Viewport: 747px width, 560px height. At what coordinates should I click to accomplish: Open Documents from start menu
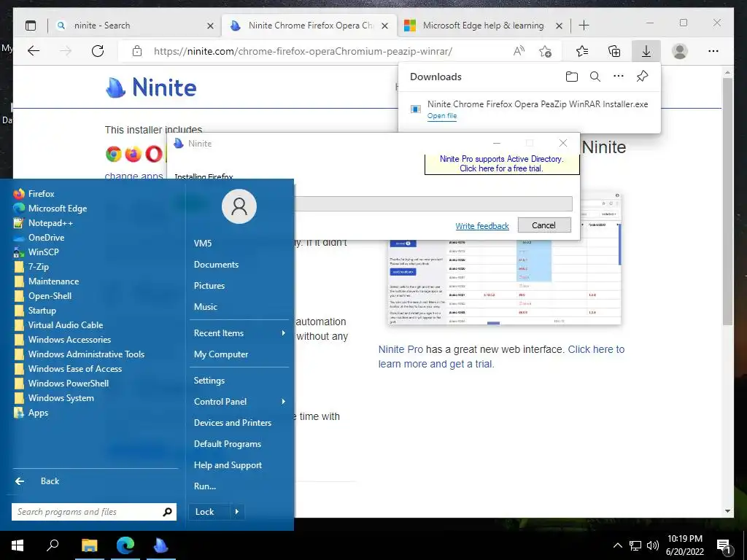click(x=216, y=264)
